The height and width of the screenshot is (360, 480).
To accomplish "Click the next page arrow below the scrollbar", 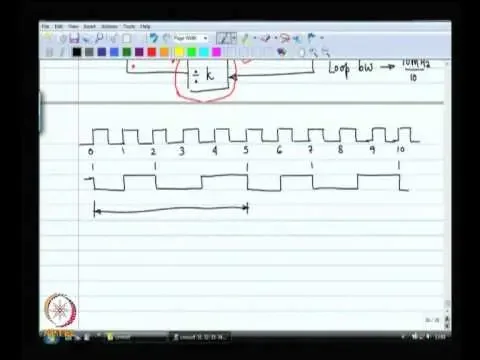I will coord(447,326).
